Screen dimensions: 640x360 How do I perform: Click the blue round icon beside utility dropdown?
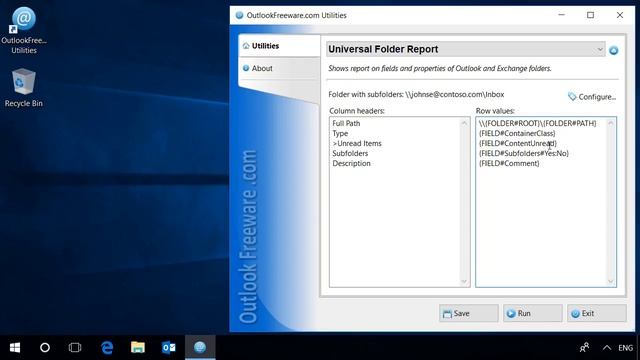coord(613,51)
